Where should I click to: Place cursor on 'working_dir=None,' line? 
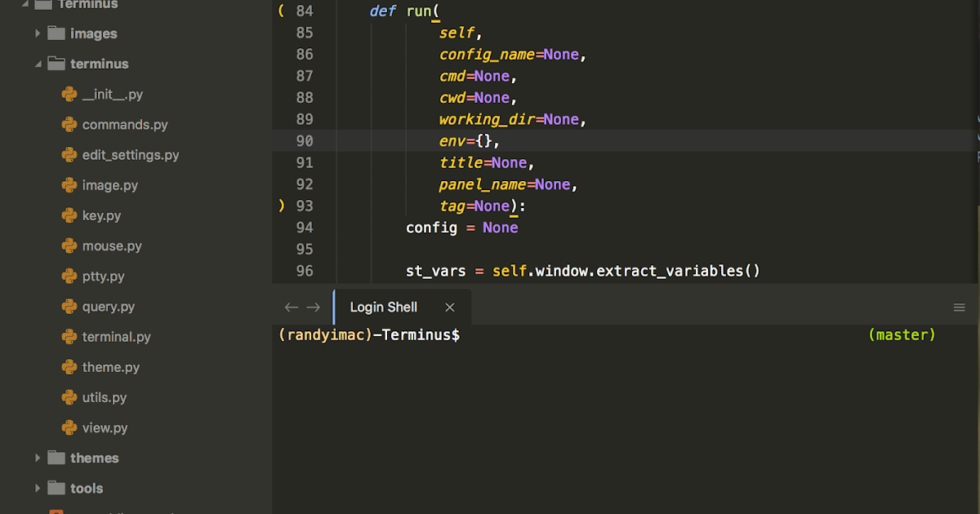point(514,119)
